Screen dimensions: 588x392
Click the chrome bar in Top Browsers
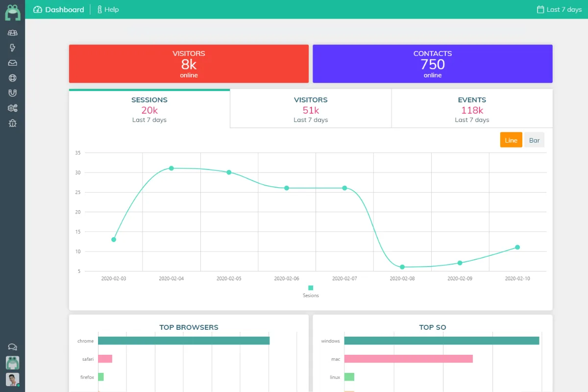click(x=184, y=341)
